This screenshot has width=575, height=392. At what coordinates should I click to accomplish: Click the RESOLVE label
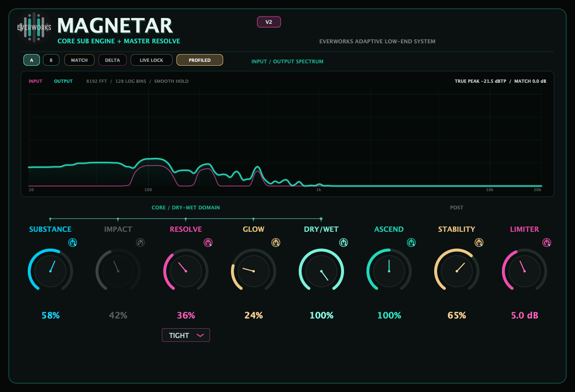[186, 229]
